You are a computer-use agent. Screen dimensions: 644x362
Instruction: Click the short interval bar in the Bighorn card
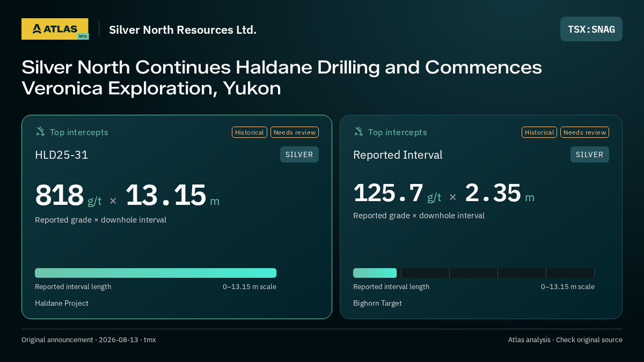pyautogui.click(x=375, y=273)
